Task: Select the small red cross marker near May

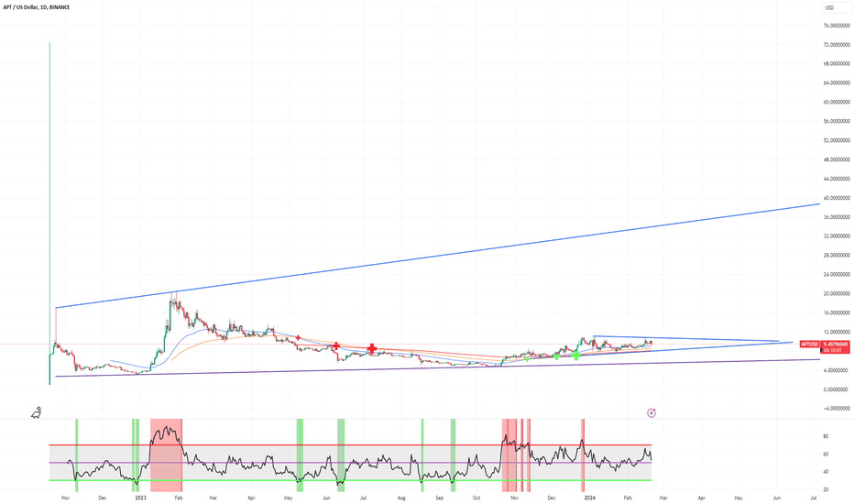Action: click(x=299, y=339)
